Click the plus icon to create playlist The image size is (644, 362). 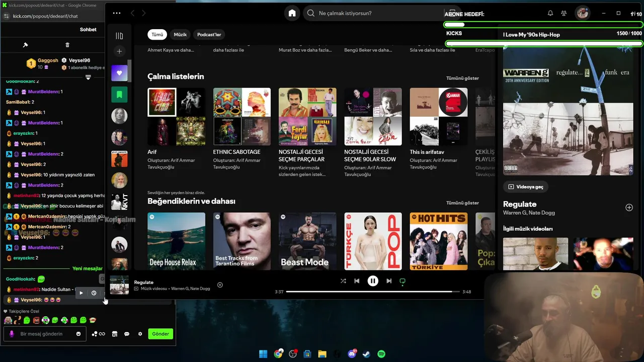119,51
